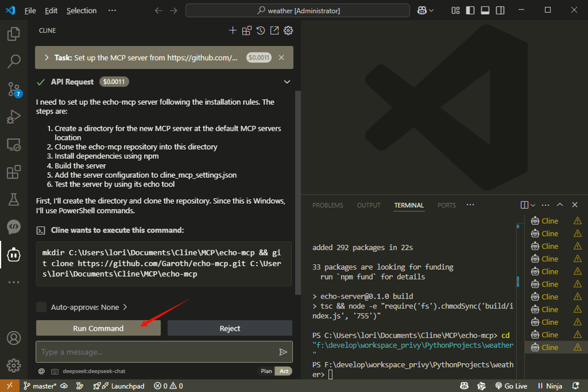This screenshot has width=588, height=392.
Task: Click the Cline history icon
Action: (x=260, y=31)
